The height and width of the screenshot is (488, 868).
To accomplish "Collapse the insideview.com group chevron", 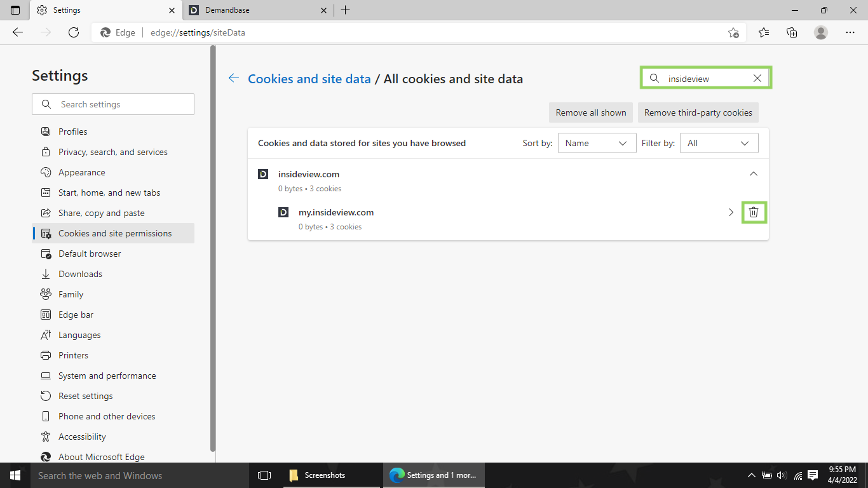I will click(x=754, y=174).
